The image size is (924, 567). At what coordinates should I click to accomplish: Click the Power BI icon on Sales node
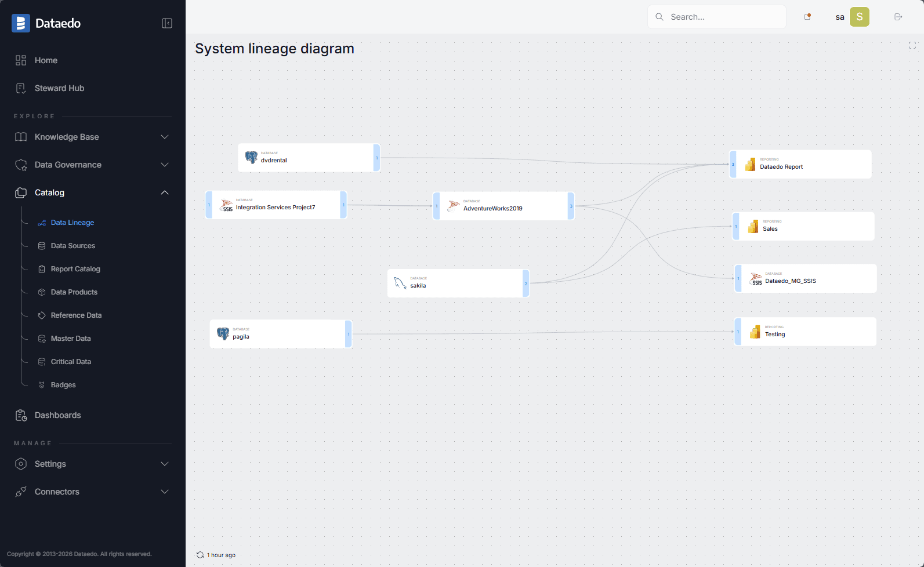753,226
